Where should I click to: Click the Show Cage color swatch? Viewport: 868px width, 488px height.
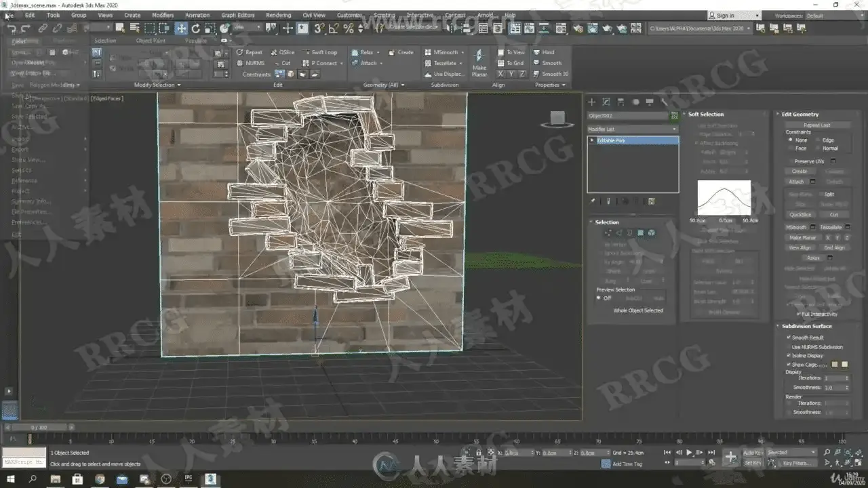[x=835, y=365]
